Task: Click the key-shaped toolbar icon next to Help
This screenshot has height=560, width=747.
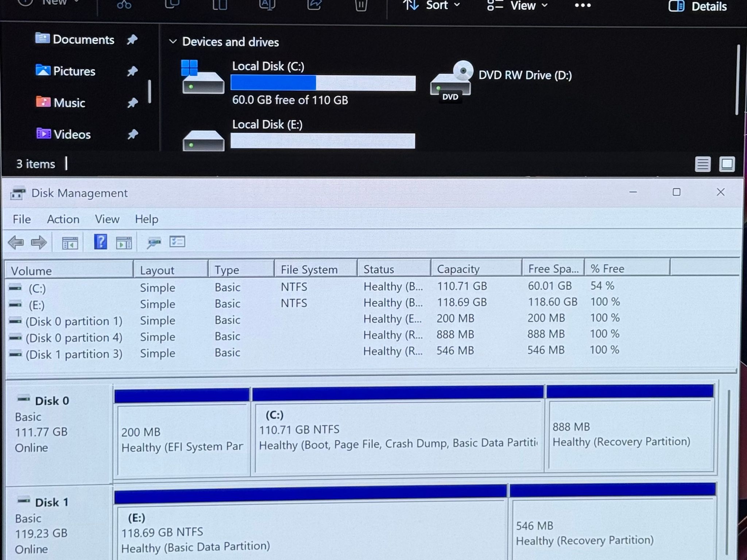Action: (154, 242)
